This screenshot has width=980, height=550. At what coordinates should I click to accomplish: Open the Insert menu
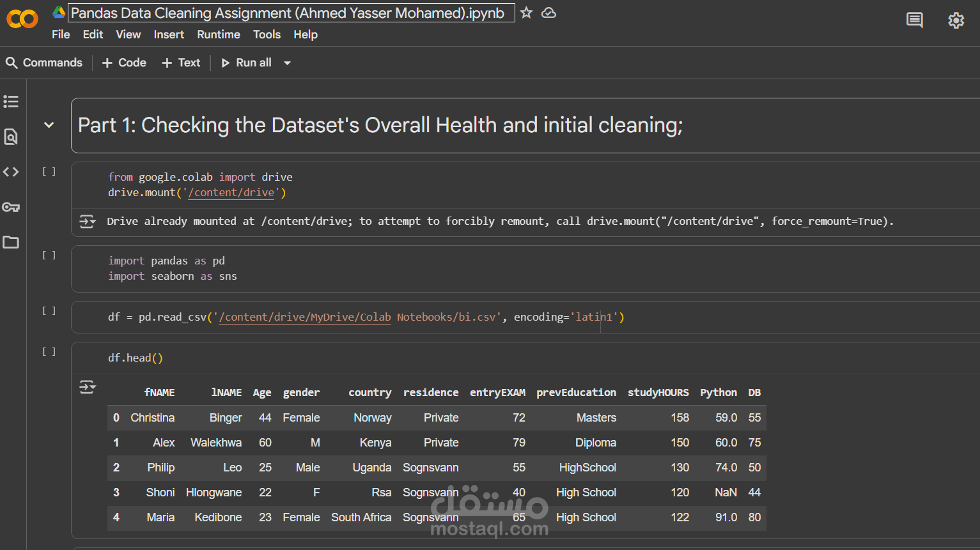click(x=169, y=34)
